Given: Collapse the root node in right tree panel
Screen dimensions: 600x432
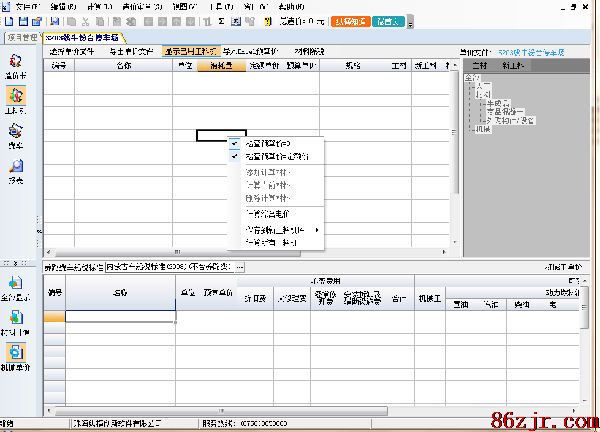Looking at the screenshot, I should [469, 78].
